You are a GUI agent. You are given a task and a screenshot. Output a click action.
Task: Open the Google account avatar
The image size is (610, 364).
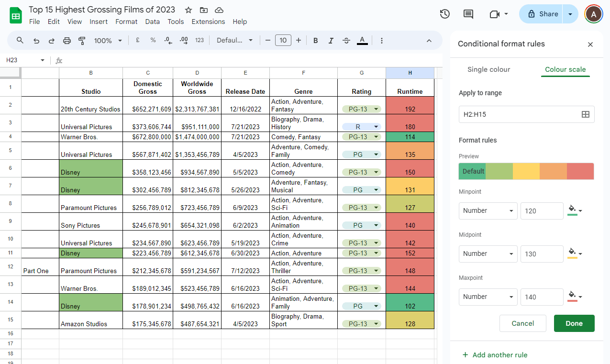tap(594, 14)
